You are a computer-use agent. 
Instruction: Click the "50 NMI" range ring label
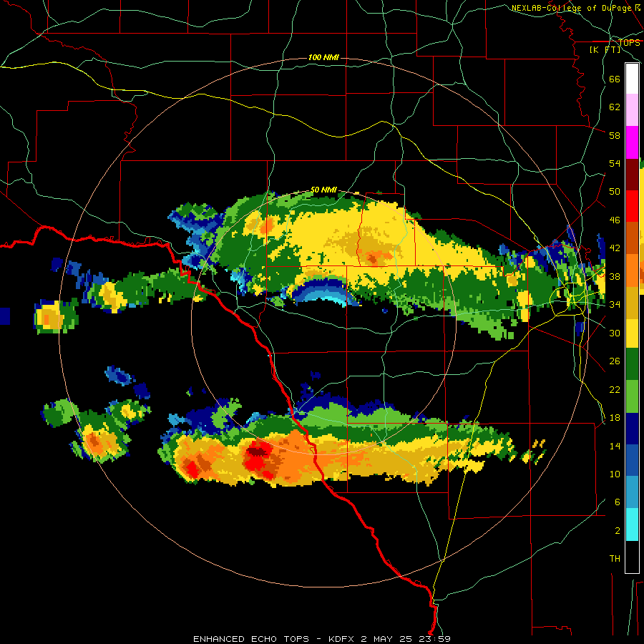pyautogui.click(x=323, y=190)
